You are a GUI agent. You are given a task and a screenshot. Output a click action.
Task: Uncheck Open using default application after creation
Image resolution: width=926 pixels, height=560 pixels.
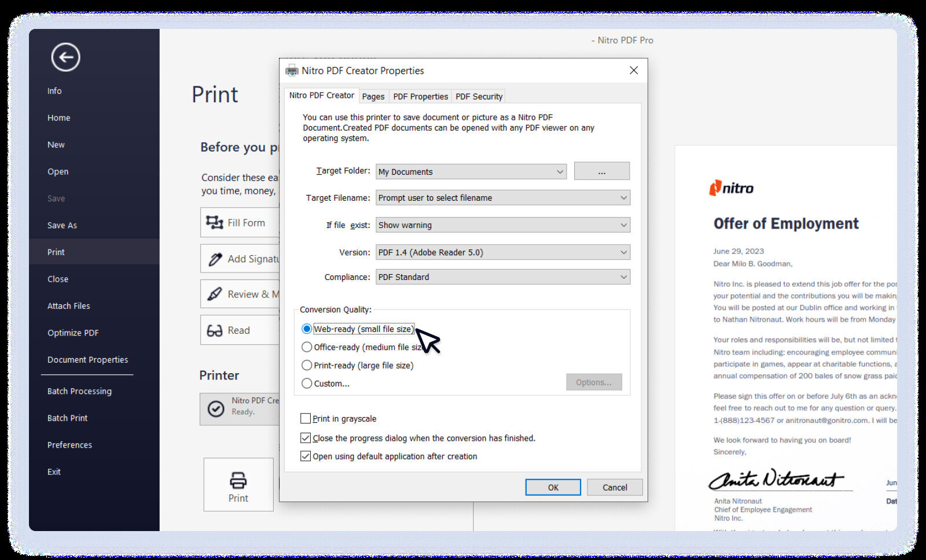coord(306,456)
